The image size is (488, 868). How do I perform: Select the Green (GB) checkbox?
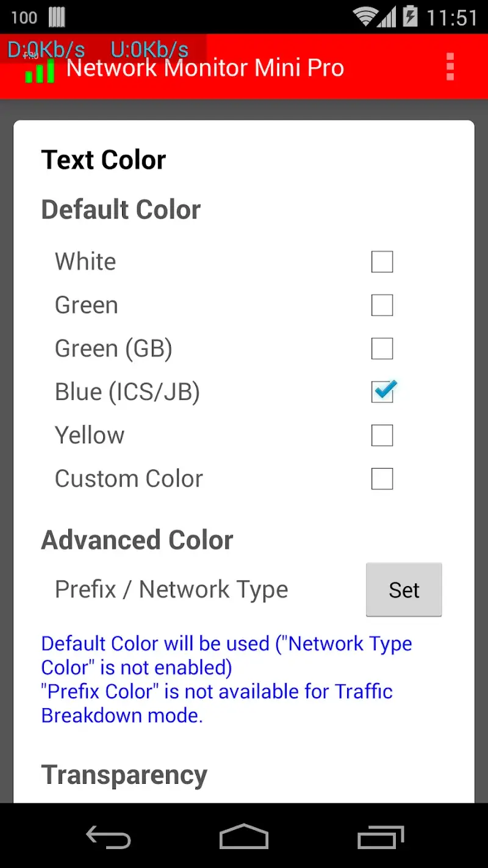pyautogui.click(x=382, y=349)
